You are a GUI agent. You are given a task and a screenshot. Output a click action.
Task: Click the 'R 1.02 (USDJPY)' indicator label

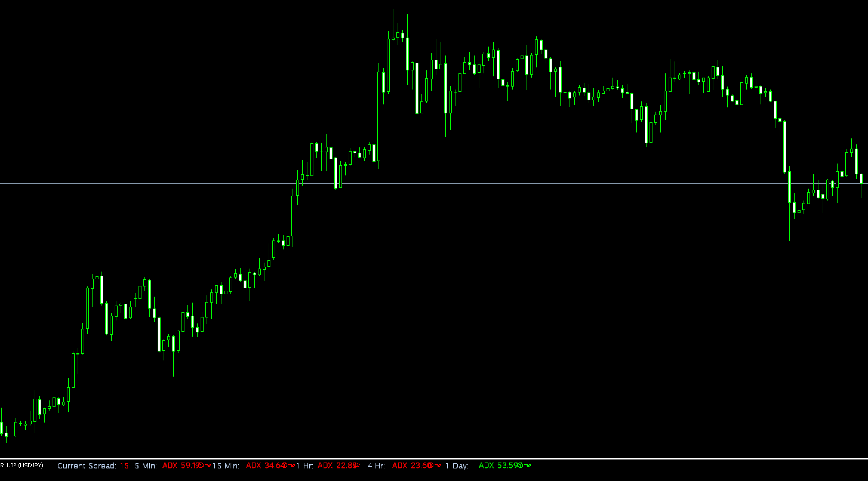point(21,465)
